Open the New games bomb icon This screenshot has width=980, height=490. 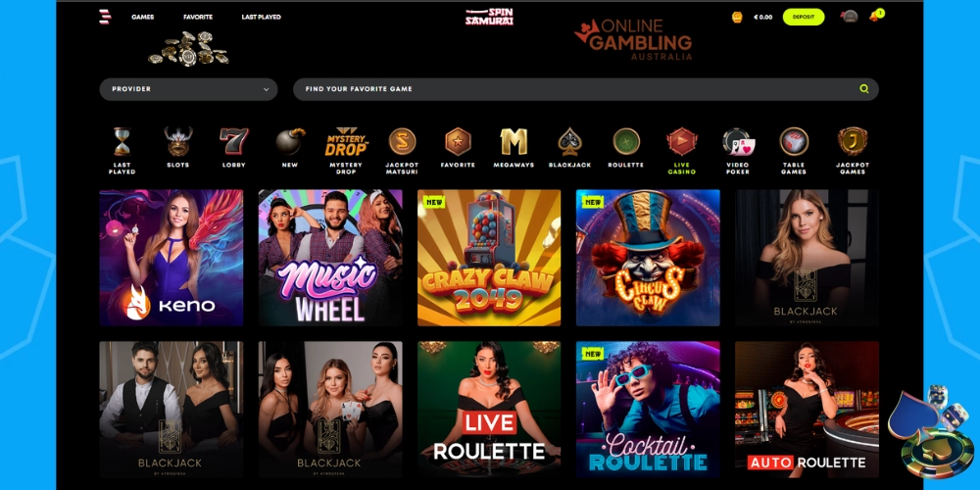(x=290, y=142)
